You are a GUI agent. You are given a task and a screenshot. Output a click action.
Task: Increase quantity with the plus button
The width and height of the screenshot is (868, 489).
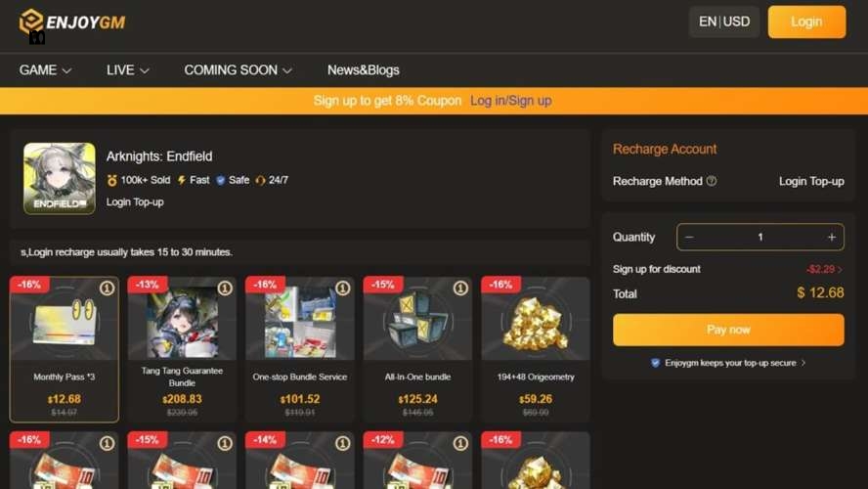[x=832, y=237]
